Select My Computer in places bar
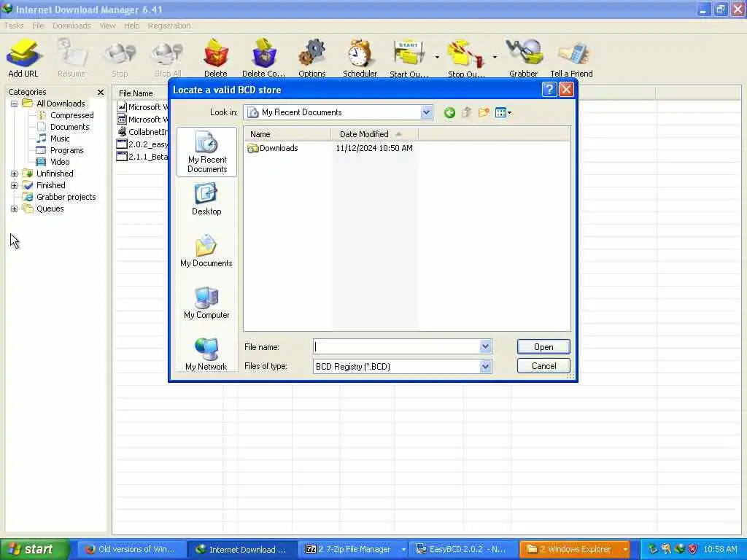747x560 pixels. pos(206,303)
